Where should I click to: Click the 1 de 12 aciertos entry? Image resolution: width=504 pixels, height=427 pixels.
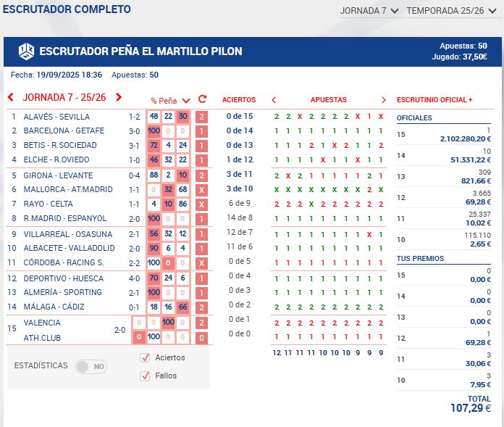(x=240, y=159)
